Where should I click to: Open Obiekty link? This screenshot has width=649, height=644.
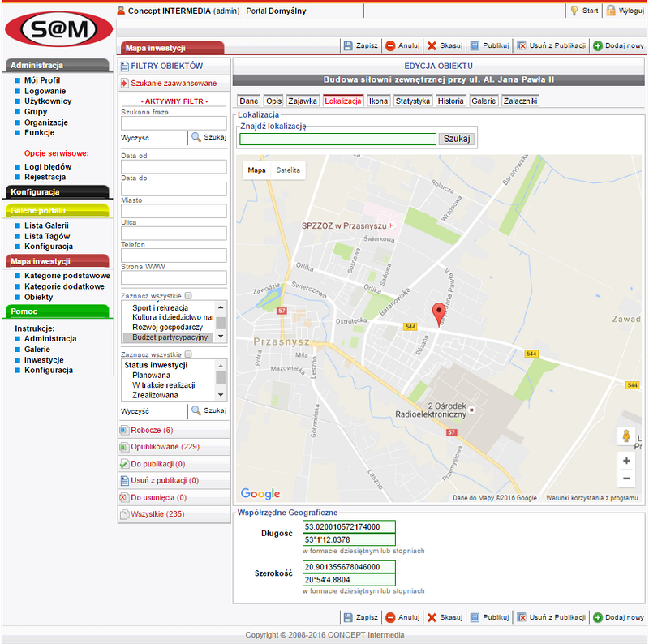[x=38, y=297]
